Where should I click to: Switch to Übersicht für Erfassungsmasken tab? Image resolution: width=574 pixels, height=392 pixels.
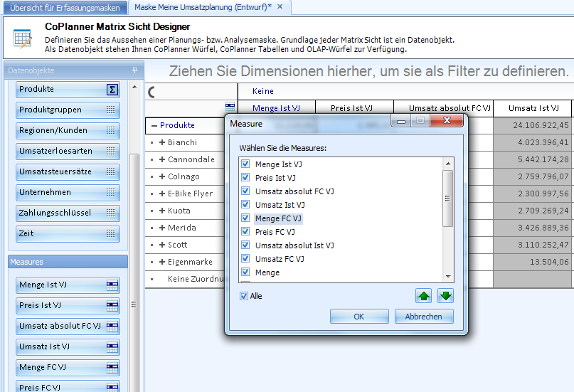click(x=65, y=7)
